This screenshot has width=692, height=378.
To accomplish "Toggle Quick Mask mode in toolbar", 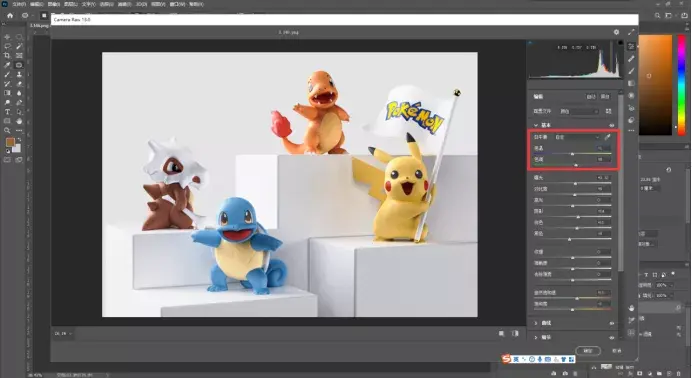I will coord(7,160).
